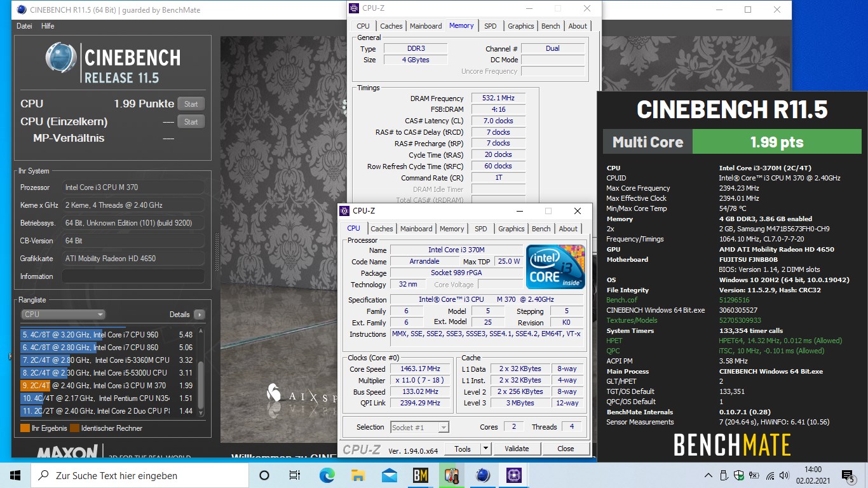Start the CPU (Einzelkern) single-core test
This screenshot has height=488, width=868.
[x=191, y=122]
